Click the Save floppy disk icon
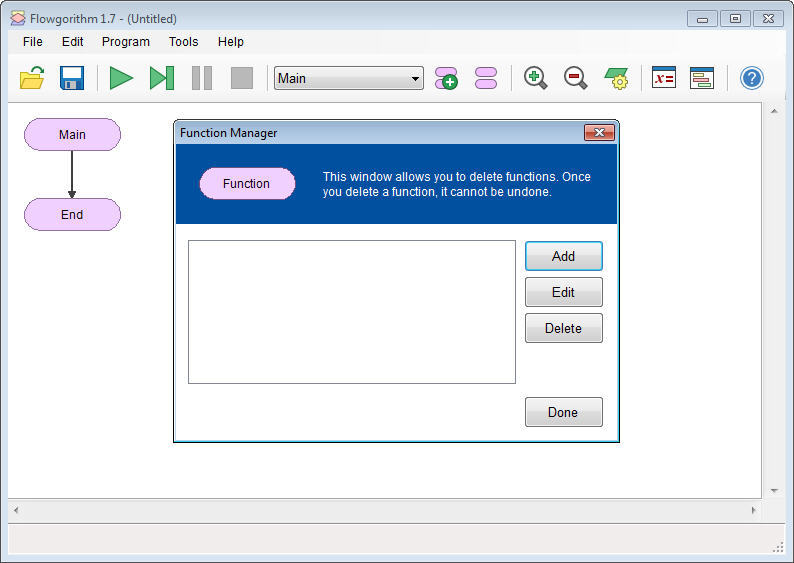The height and width of the screenshot is (563, 794). click(x=72, y=78)
